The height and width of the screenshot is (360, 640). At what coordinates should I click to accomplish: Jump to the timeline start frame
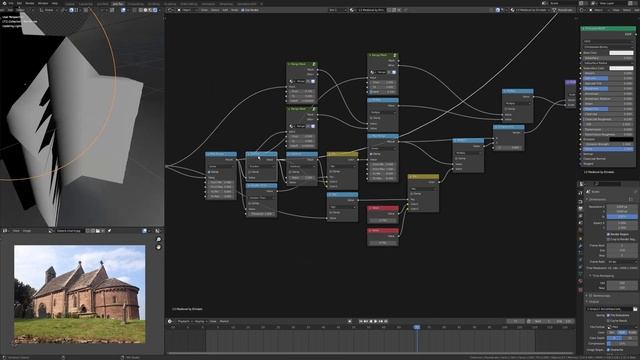pyautogui.click(x=361, y=321)
